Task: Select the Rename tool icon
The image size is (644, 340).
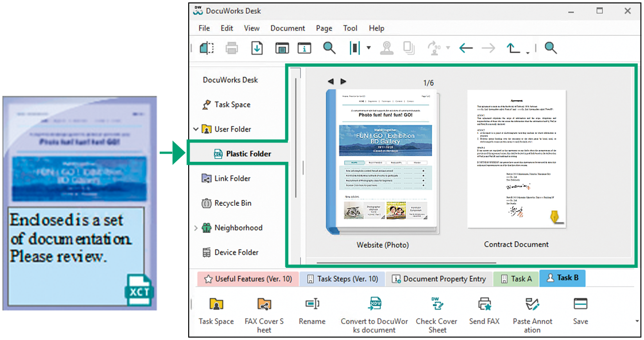Action: tap(312, 304)
